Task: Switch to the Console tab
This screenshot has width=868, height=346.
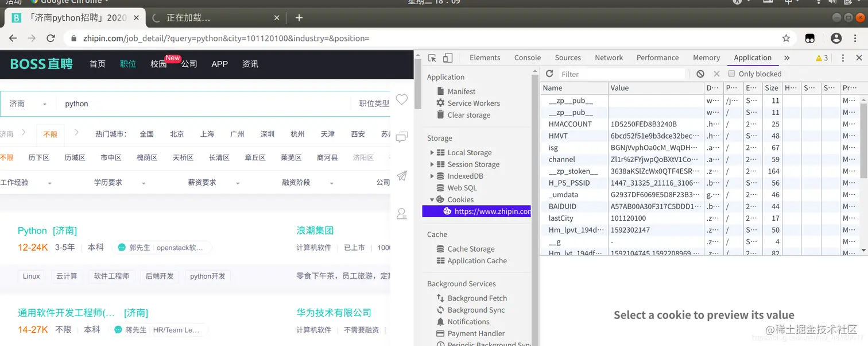Action: pyautogui.click(x=527, y=57)
